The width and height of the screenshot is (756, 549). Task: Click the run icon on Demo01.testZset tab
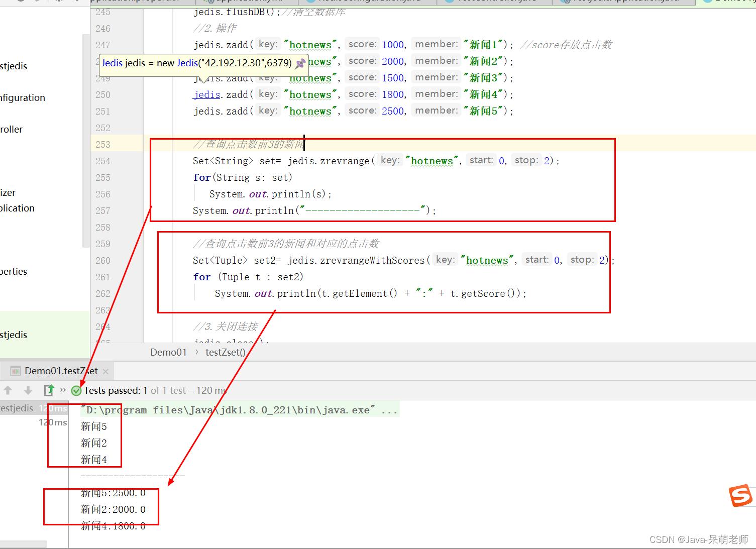click(16, 371)
